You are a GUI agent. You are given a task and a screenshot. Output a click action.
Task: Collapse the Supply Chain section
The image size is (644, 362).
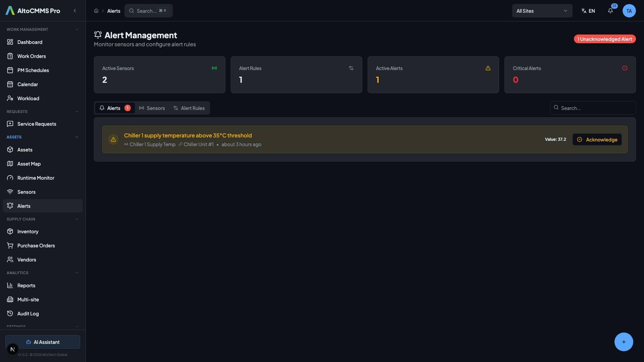pyautogui.click(x=76, y=219)
